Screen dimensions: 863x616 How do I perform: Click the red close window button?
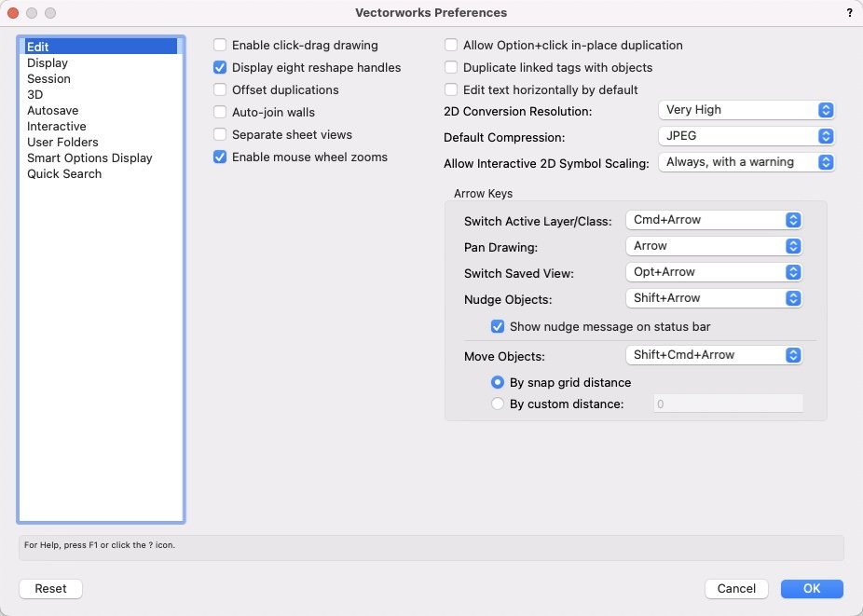[13, 13]
